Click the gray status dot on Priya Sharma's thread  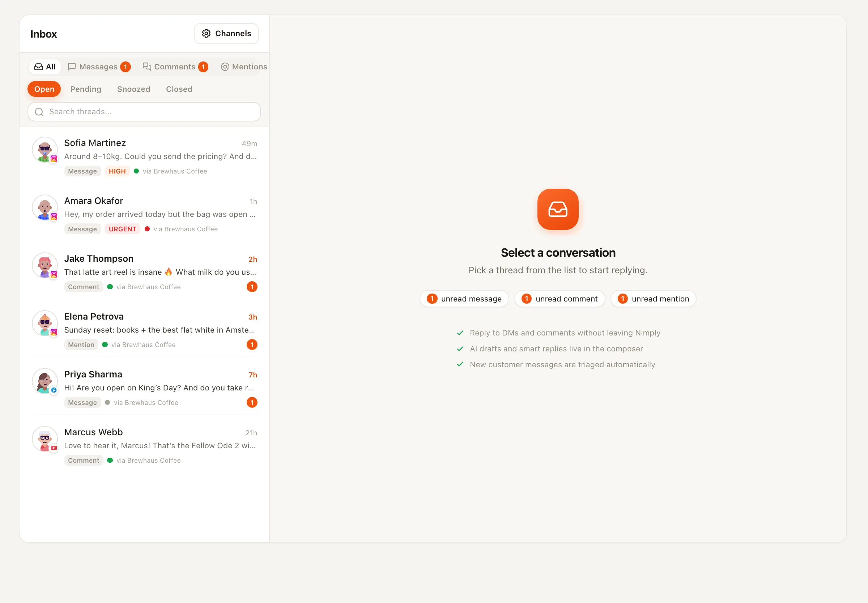point(107,402)
